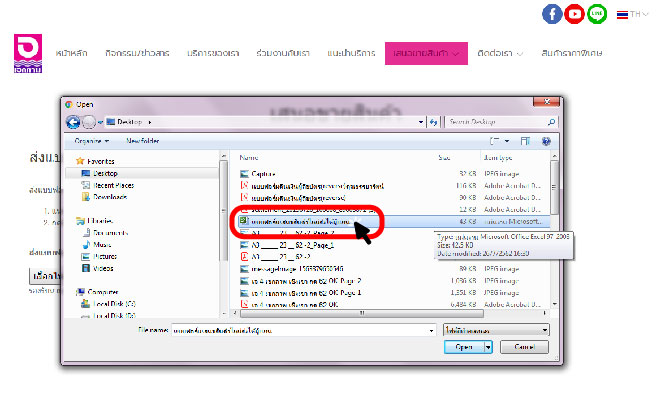Screen dimensions: 658x395
Task: Select Desktop under Favorites
Action: pyautogui.click(x=105, y=173)
